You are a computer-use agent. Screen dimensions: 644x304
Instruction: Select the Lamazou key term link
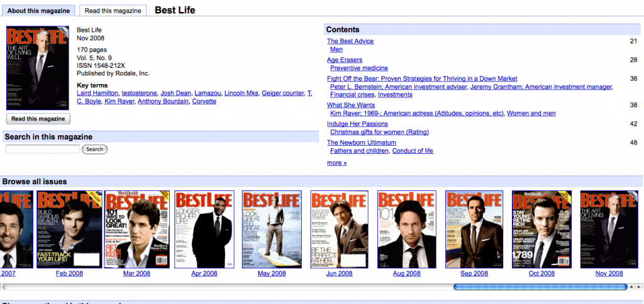pyautogui.click(x=208, y=93)
